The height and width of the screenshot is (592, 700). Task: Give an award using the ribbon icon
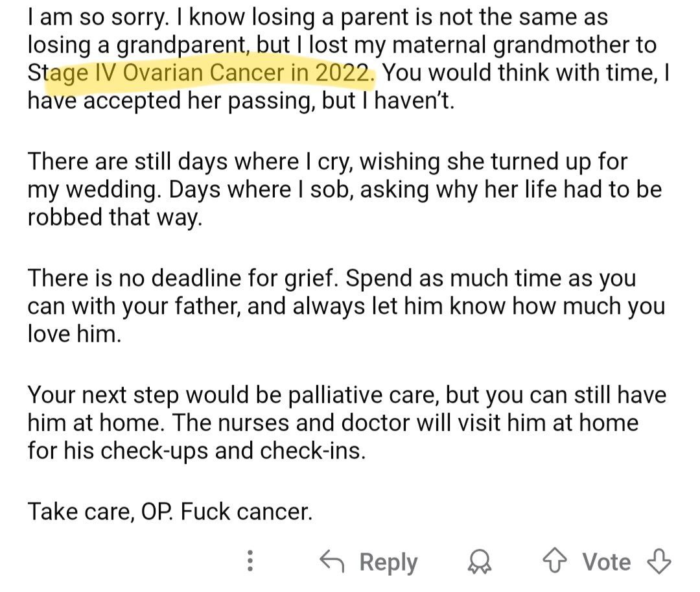click(x=480, y=562)
